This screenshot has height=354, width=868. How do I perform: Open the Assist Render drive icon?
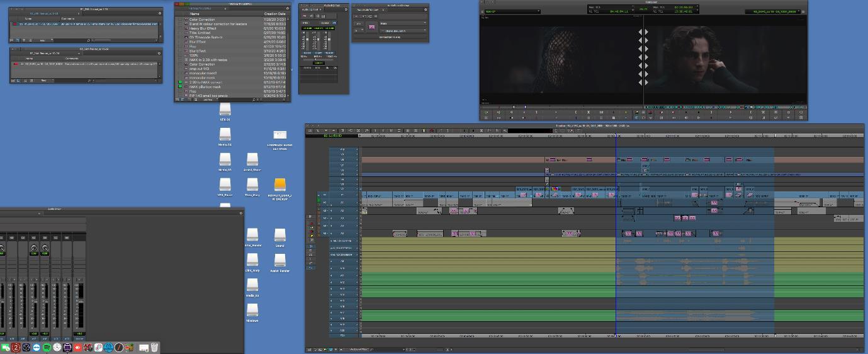(280, 259)
